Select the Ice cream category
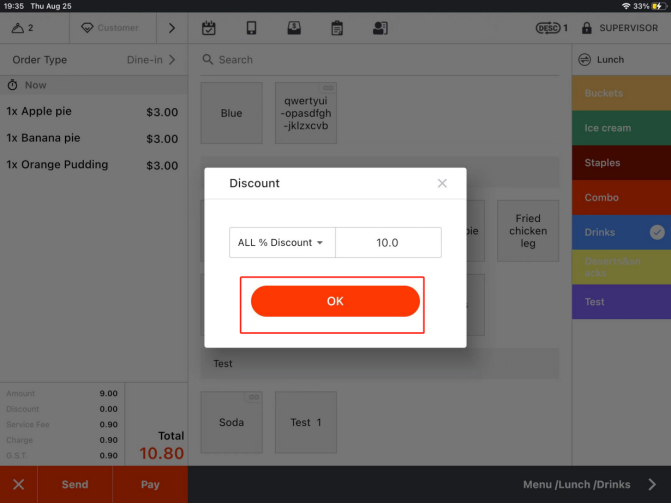Image resolution: width=671 pixels, height=504 pixels. click(620, 128)
